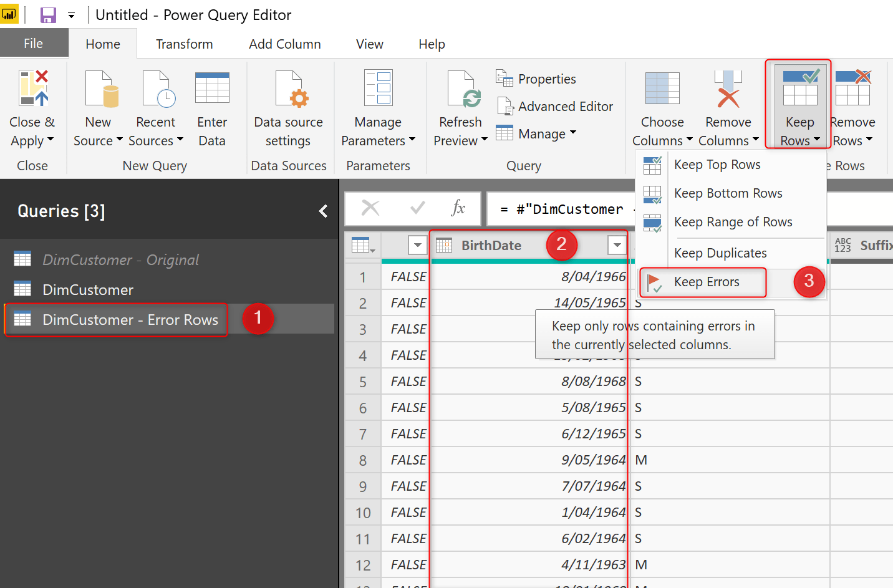Screen dimensions: 893x588
Task: Choose Keep Duplicates from the menu
Action: click(720, 253)
